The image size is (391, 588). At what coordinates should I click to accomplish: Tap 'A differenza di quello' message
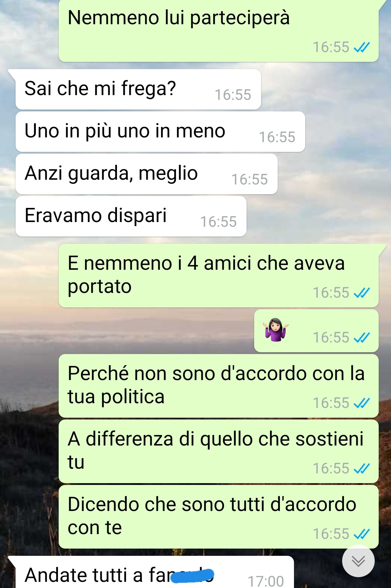coord(219,451)
